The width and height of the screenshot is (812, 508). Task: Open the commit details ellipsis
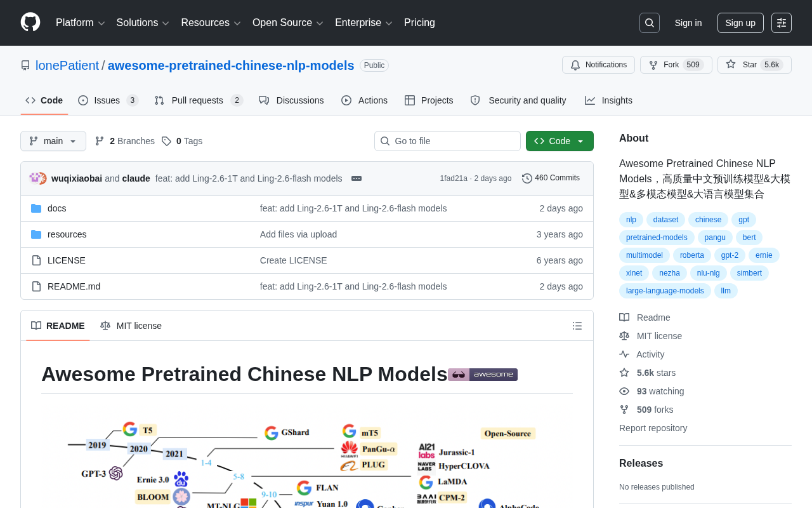tap(357, 178)
